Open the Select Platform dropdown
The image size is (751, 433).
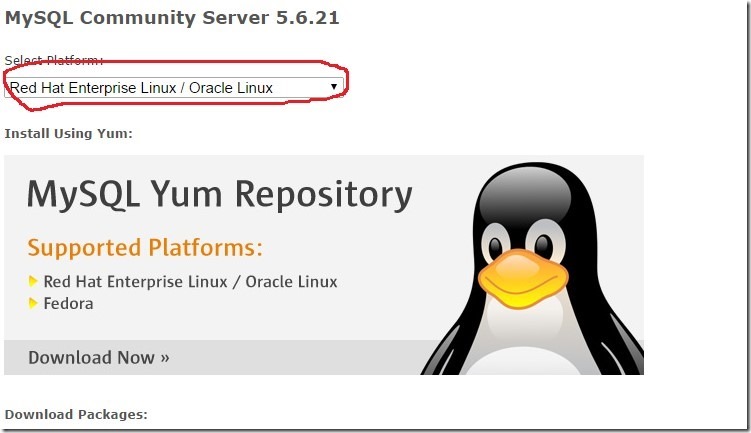click(x=174, y=88)
